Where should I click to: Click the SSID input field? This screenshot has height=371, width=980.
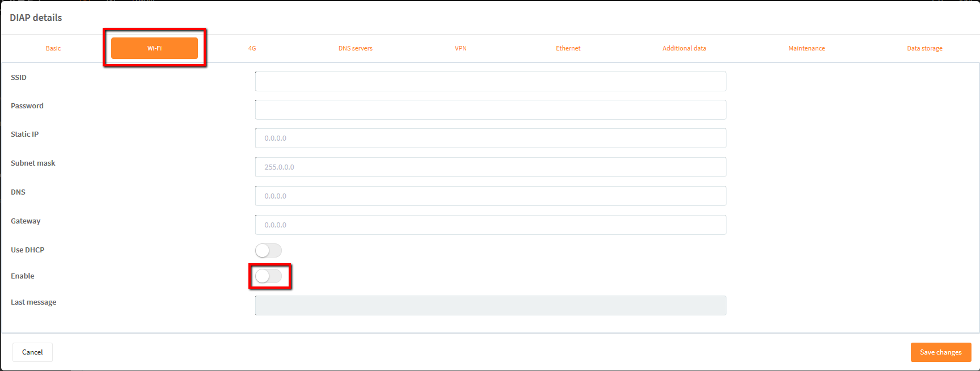pyautogui.click(x=491, y=81)
